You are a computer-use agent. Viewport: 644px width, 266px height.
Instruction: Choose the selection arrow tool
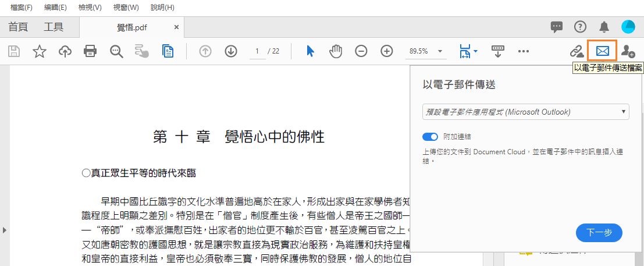311,51
